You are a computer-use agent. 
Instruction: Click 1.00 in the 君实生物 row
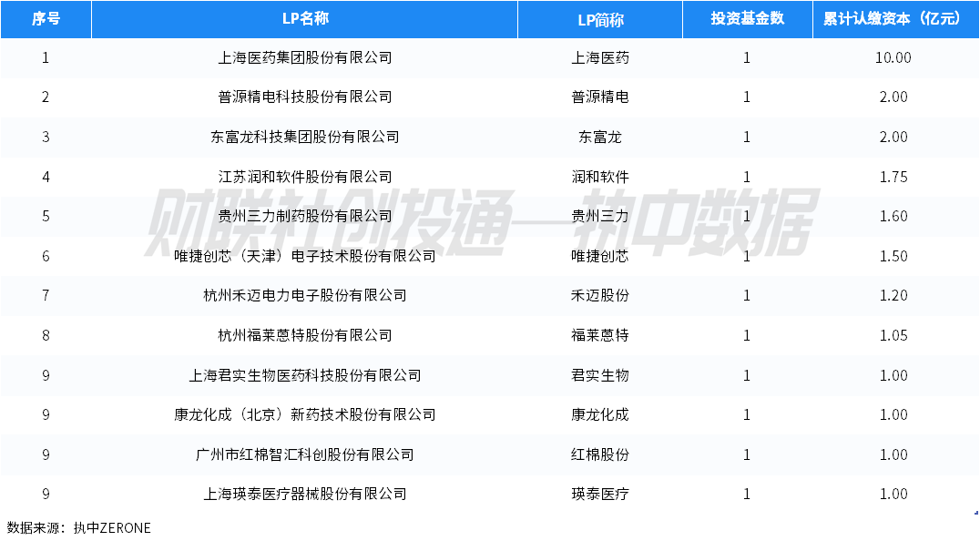coord(893,376)
